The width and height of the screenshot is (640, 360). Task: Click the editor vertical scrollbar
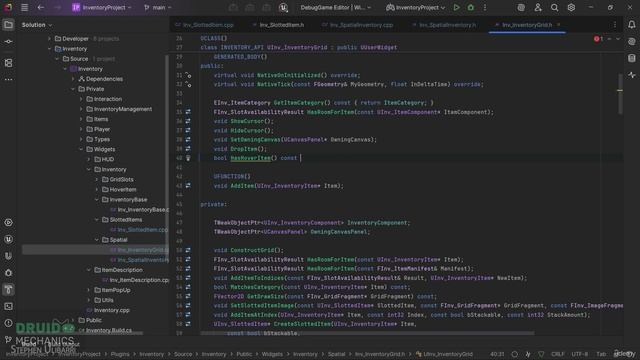pyautogui.click(x=620, y=94)
